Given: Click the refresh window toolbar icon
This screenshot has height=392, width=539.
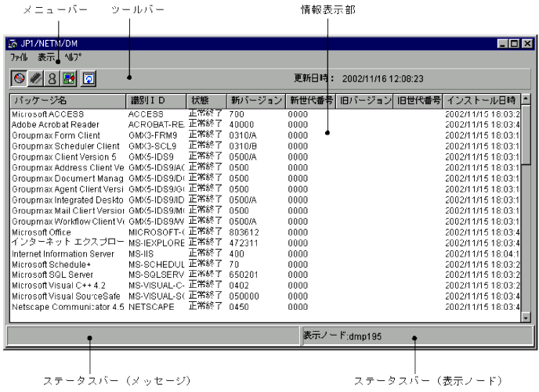Looking at the screenshot, I should 89,78.
